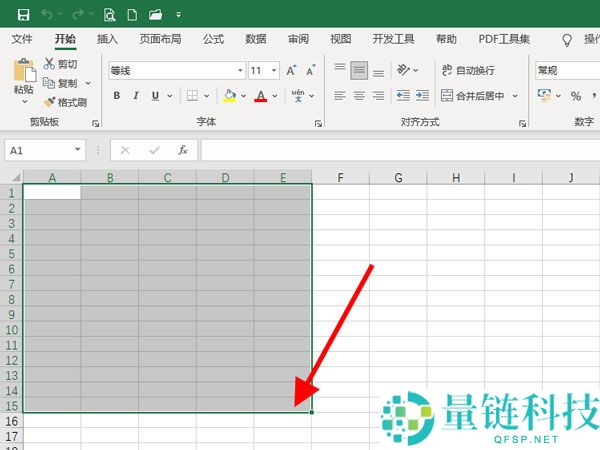
Task: Click the yellow fill color button
Action: tap(229, 96)
